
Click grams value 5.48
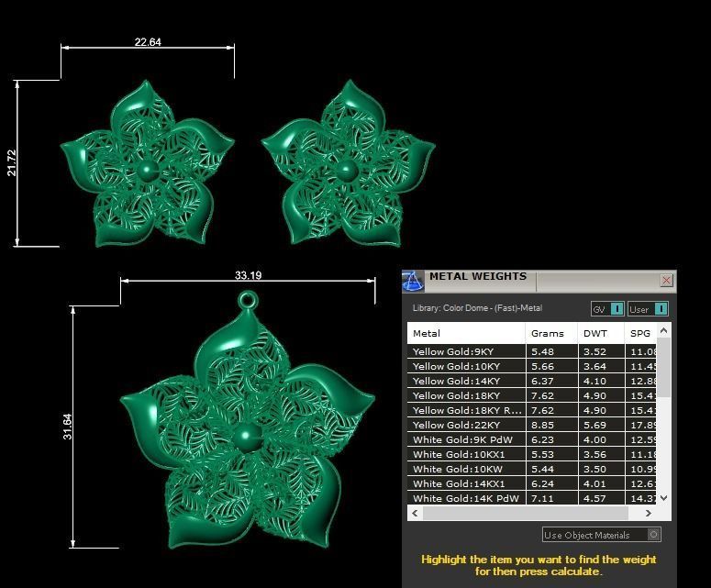pyautogui.click(x=542, y=351)
